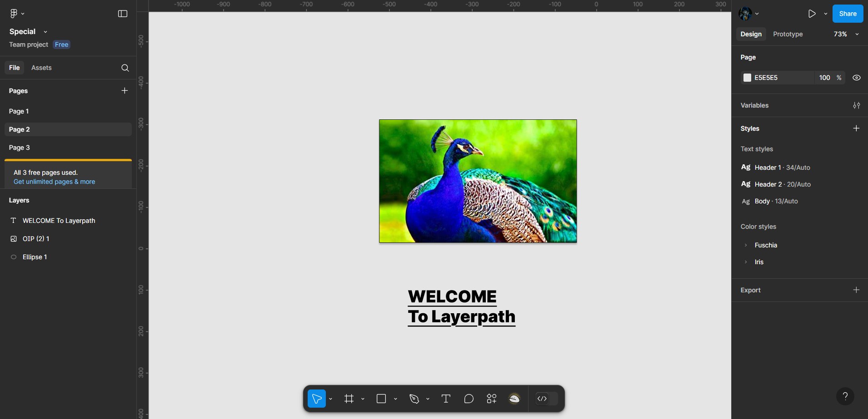Open shape tools chevron dropdown
868x419 pixels.
tap(395, 399)
